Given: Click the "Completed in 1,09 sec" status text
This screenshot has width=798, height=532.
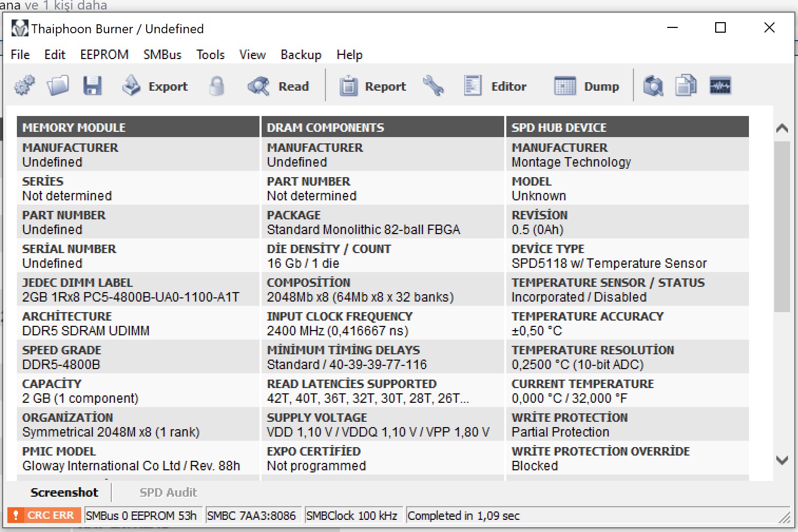Looking at the screenshot, I should coord(464,516).
